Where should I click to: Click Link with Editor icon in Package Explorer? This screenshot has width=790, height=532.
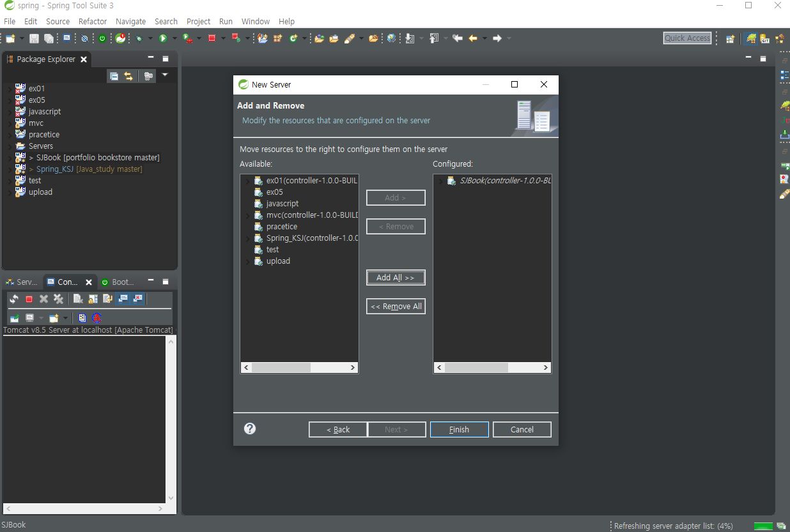(128, 76)
